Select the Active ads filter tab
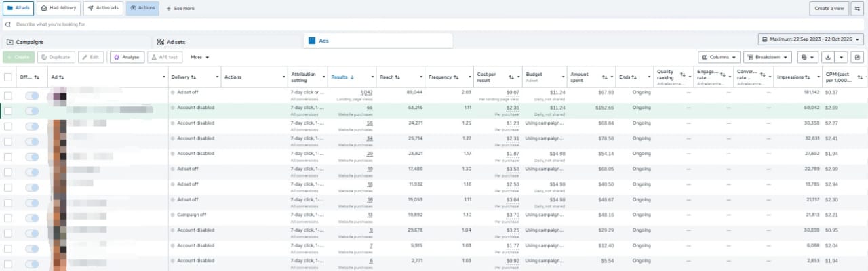Screen dimensions: 868x271 tap(103, 9)
